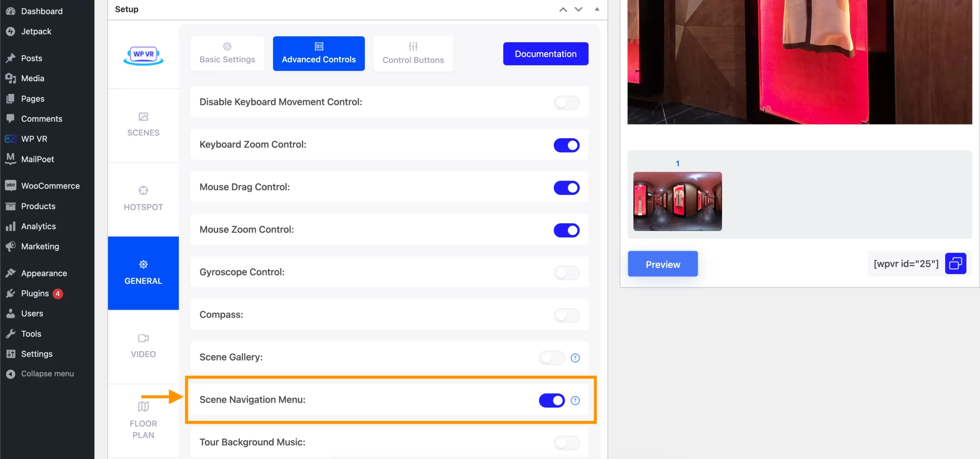Click the info icon next to Scene Navigation Menu

click(575, 400)
